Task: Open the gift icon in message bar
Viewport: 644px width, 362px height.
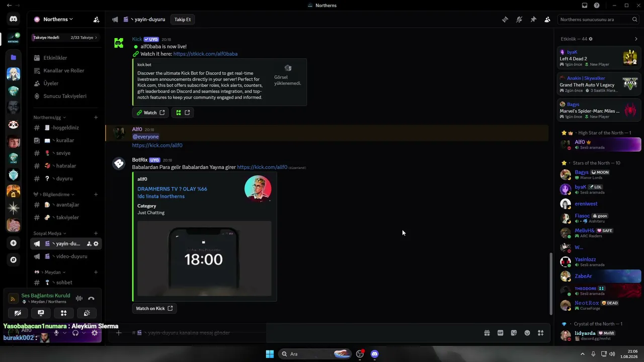Action: pyautogui.click(x=487, y=333)
